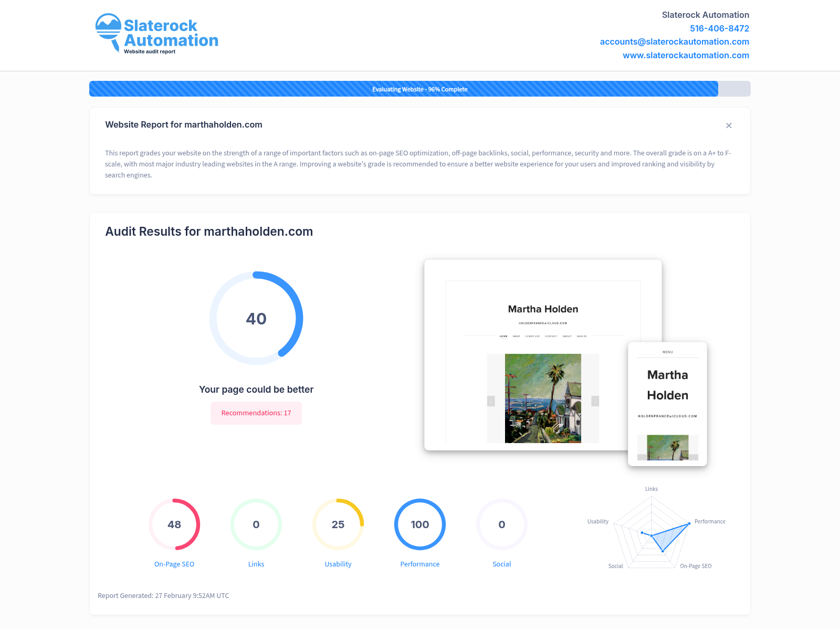Click the Links score gauge showing 0
Viewport: 840px width, 630px height.
[256, 524]
